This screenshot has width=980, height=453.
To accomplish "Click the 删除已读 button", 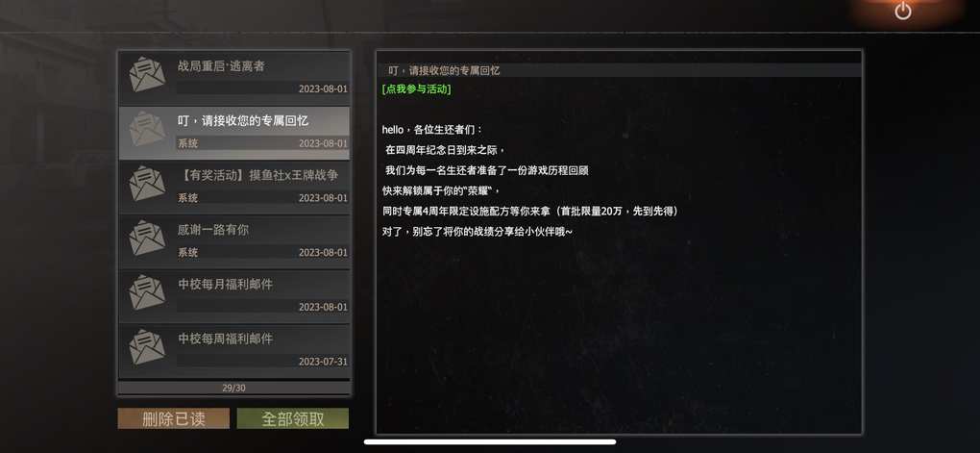I will [174, 418].
